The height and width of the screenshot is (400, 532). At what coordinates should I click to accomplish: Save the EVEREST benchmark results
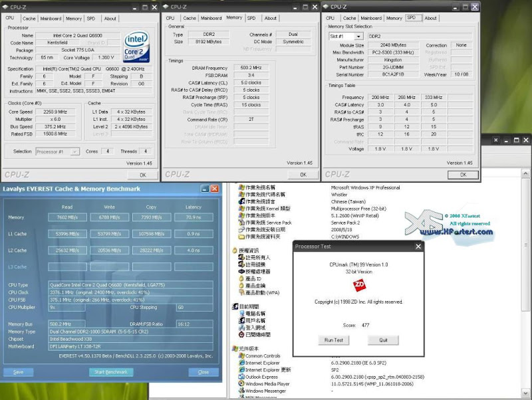[19, 372]
